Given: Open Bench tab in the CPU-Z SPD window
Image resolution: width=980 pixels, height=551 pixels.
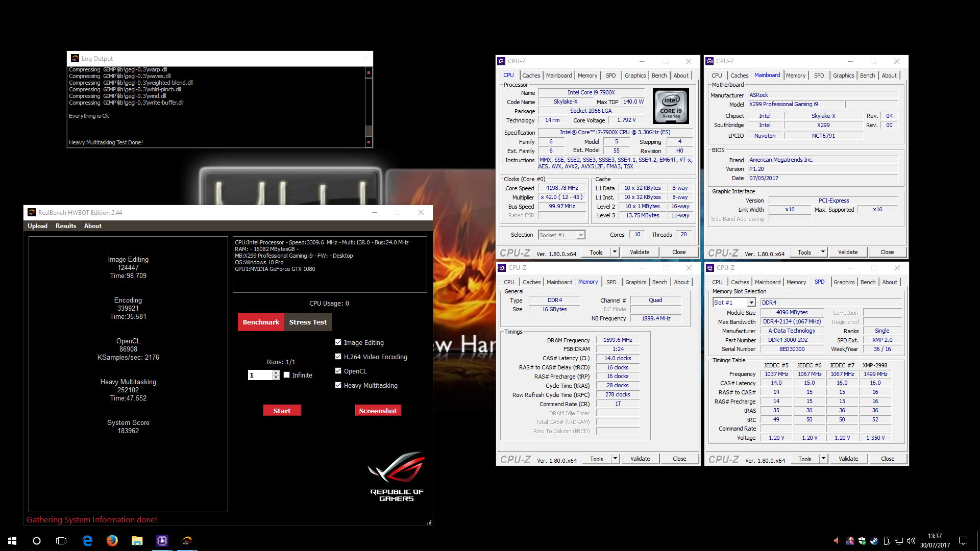Looking at the screenshot, I should [x=868, y=282].
